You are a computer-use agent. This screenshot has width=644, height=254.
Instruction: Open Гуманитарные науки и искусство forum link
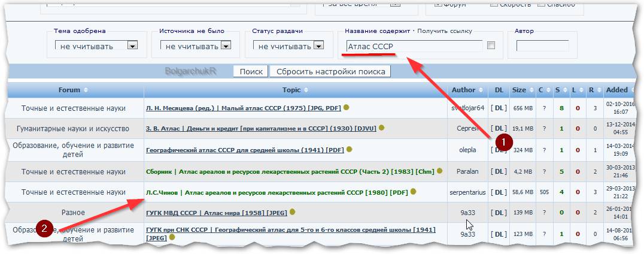pyautogui.click(x=73, y=129)
